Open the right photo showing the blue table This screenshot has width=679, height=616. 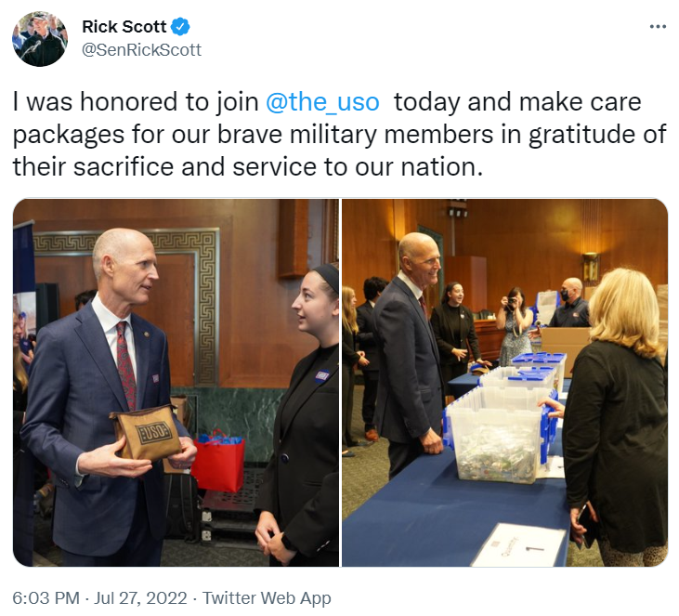point(505,383)
